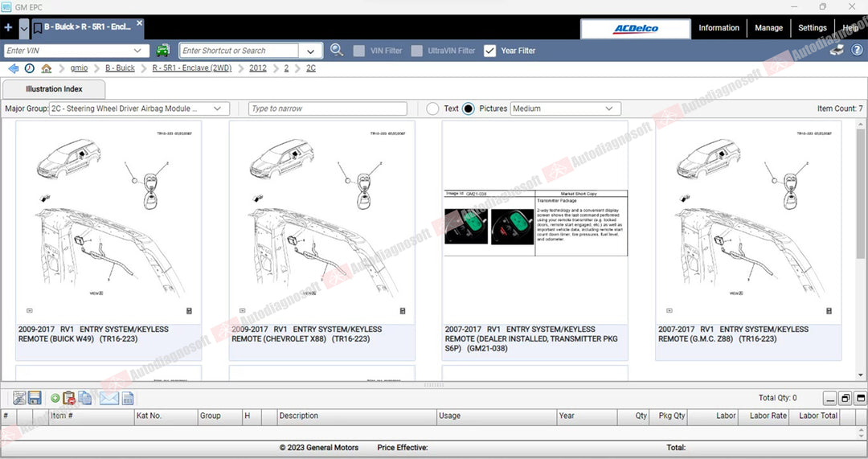Select the Illustration Index tab
This screenshot has width=868, height=459.
click(x=54, y=88)
